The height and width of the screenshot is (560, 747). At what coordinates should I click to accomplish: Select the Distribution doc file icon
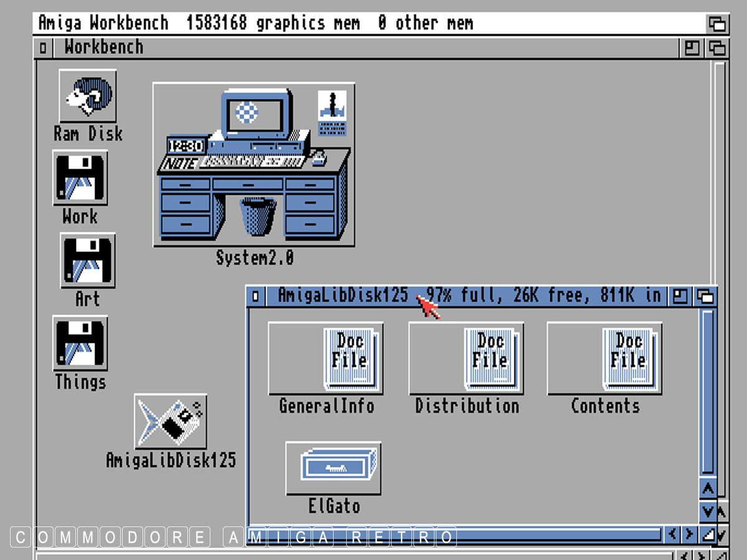[x=466, y=359]
